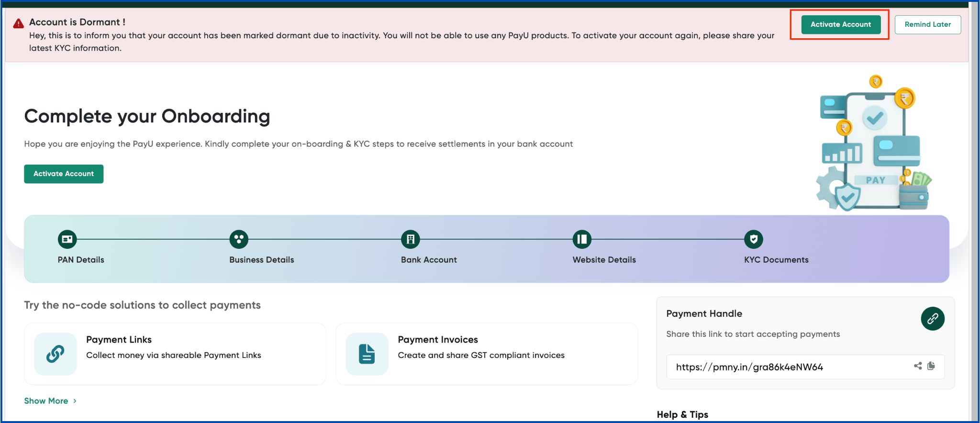Click the share icon beside the payment URL
The height and width of the screenshot is (423, 980).
(x=918, y=366)
